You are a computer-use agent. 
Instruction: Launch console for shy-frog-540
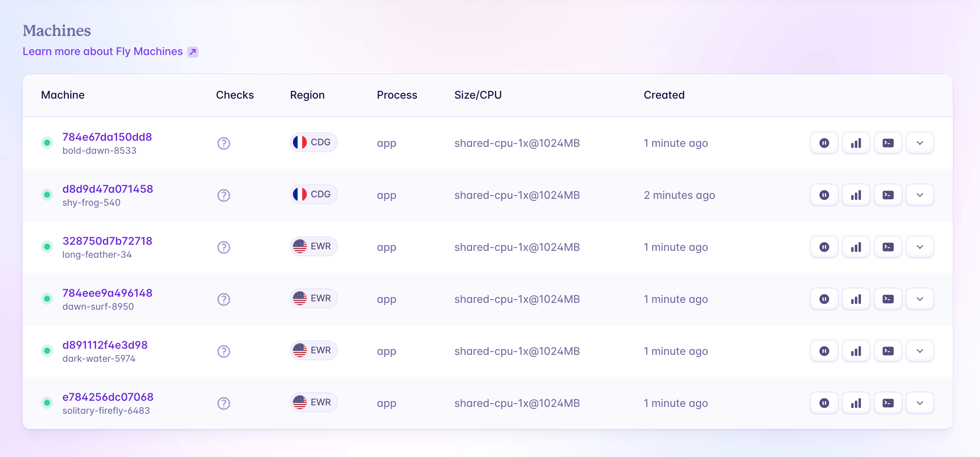(888, 195)
